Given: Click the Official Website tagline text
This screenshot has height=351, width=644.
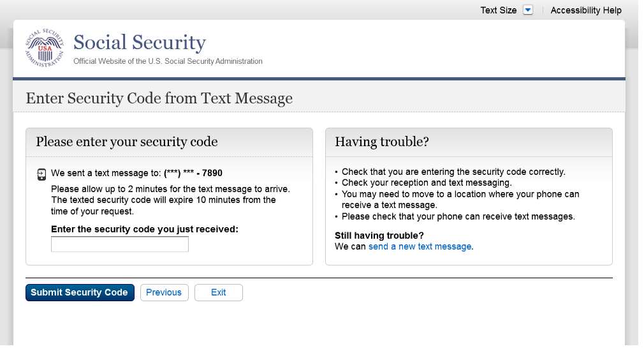Looking at the screenshot, I should [168, 61].
